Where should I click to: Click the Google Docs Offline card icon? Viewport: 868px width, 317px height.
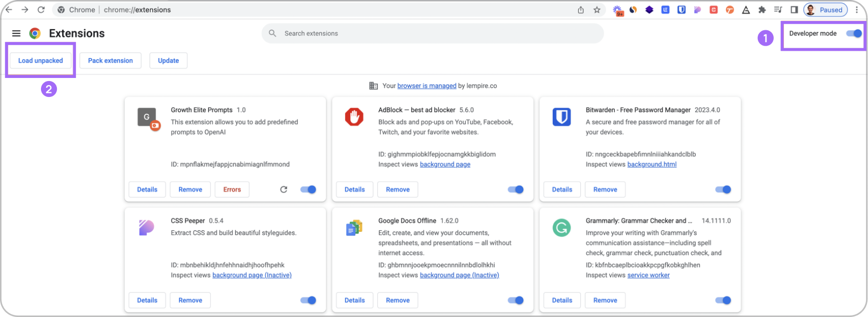[354, 228]
